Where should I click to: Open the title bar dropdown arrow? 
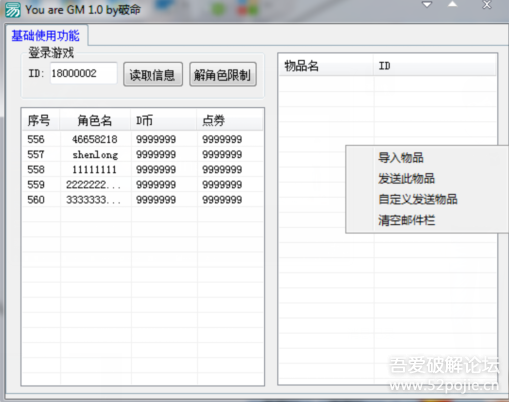click(x=427, y=5)
